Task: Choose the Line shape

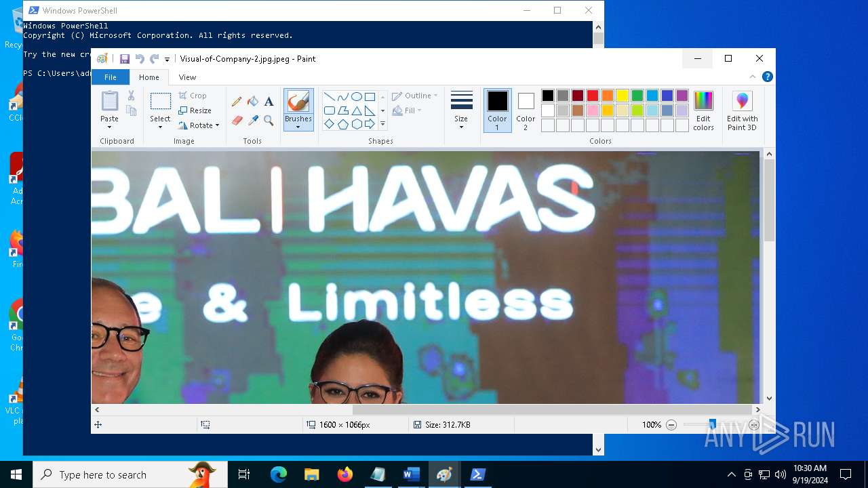Action: (329, 96)
